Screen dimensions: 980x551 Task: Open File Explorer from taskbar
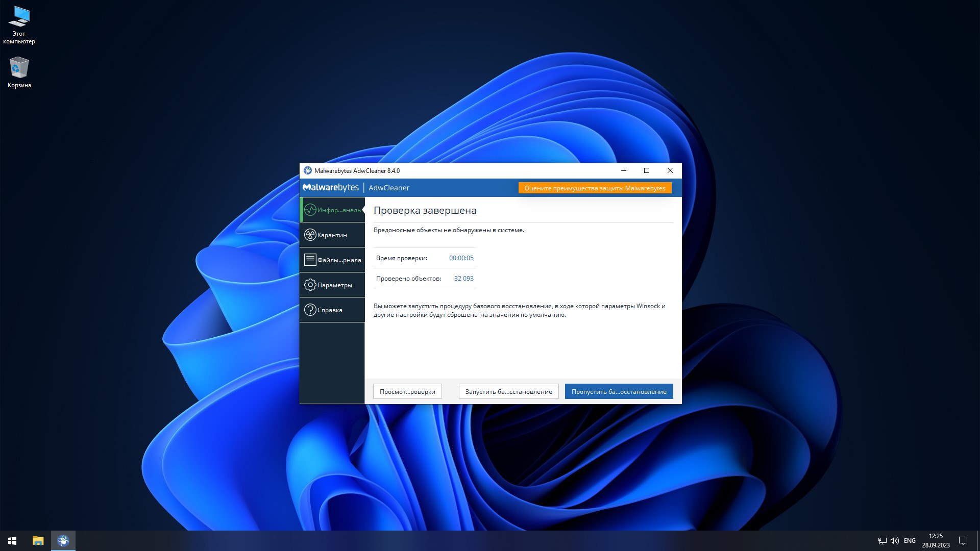coord(38,540)
